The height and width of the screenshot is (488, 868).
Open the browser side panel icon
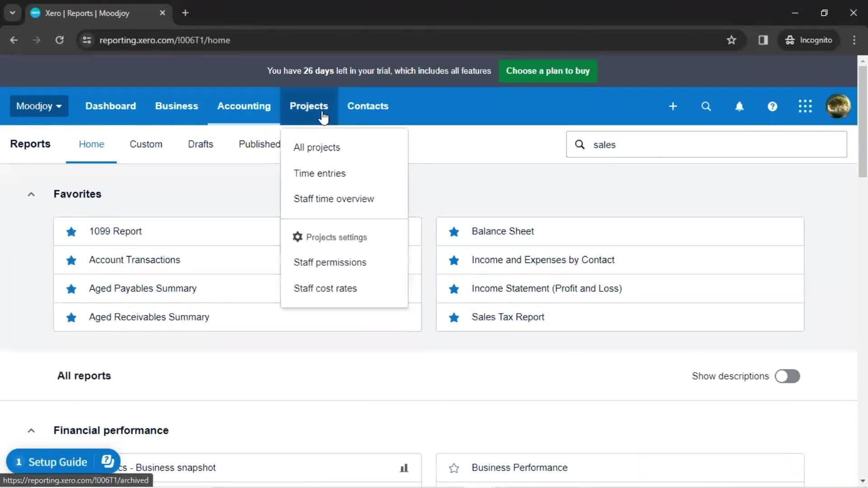click(x=763, y=40)
